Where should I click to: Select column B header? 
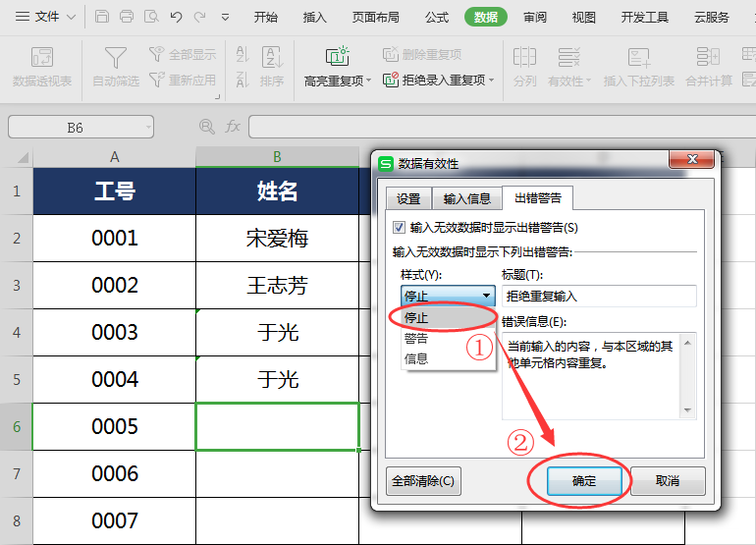[277, 157]
